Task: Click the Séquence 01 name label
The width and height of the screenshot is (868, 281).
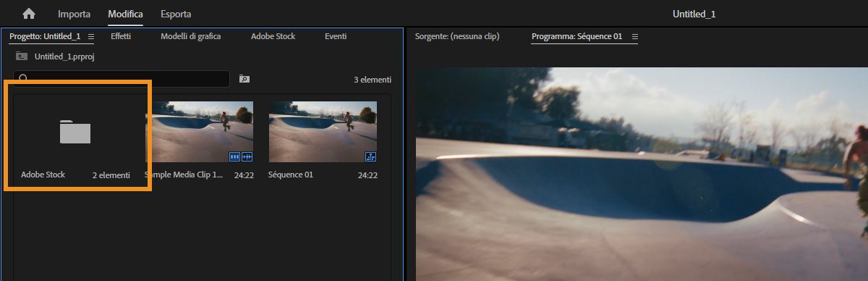Action: tap(291, 175)
